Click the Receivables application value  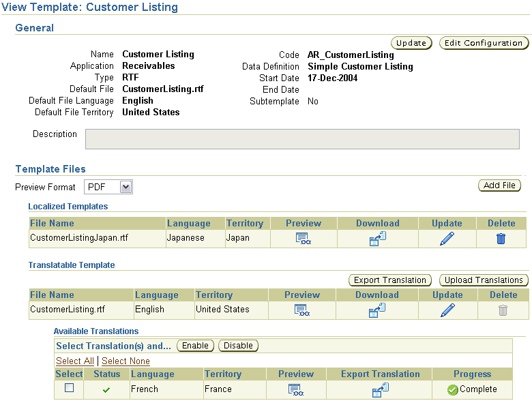pos(149,66)
